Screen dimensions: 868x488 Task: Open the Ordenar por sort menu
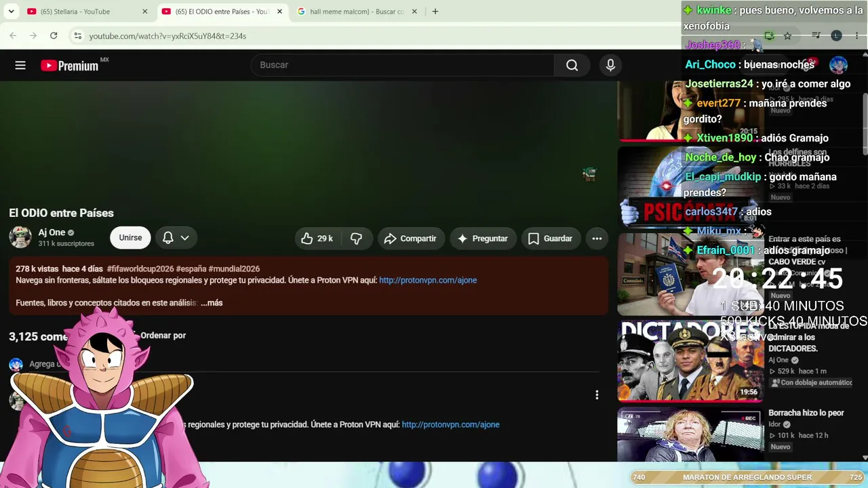(x=163, y=335)
